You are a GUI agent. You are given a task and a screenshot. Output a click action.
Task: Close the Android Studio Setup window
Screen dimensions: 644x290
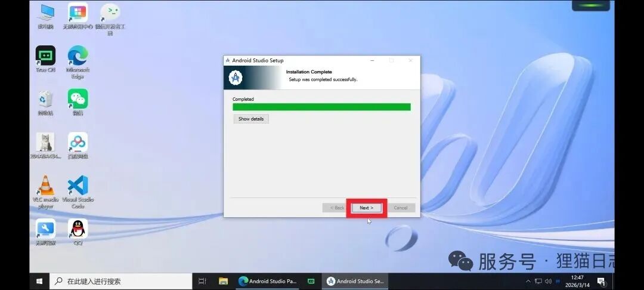(x=410, y=60)
